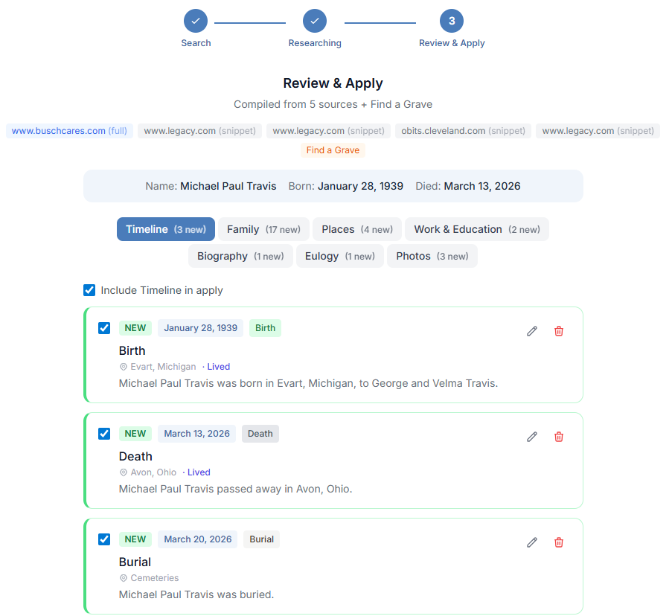Uncheck the Burial event checkbox

104,539
